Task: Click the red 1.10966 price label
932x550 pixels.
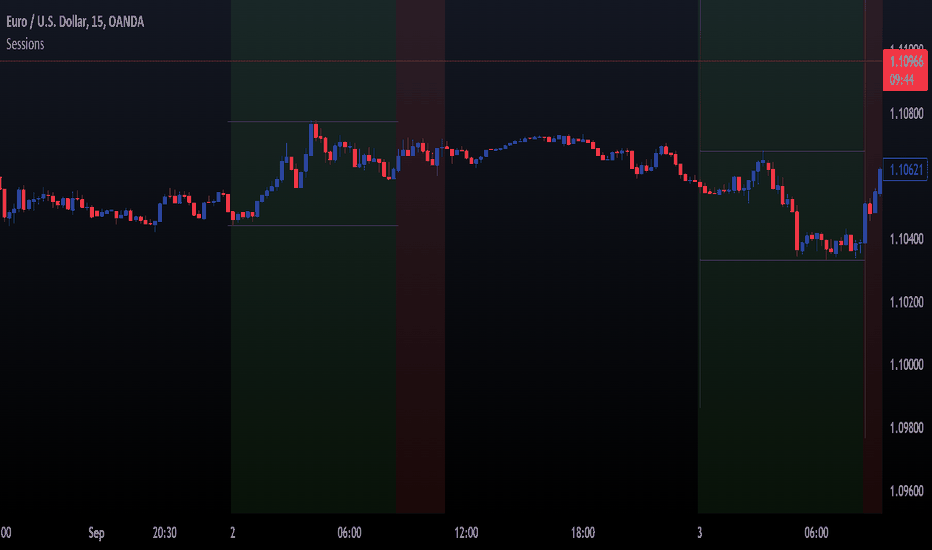Action: [x=906, y=61]
